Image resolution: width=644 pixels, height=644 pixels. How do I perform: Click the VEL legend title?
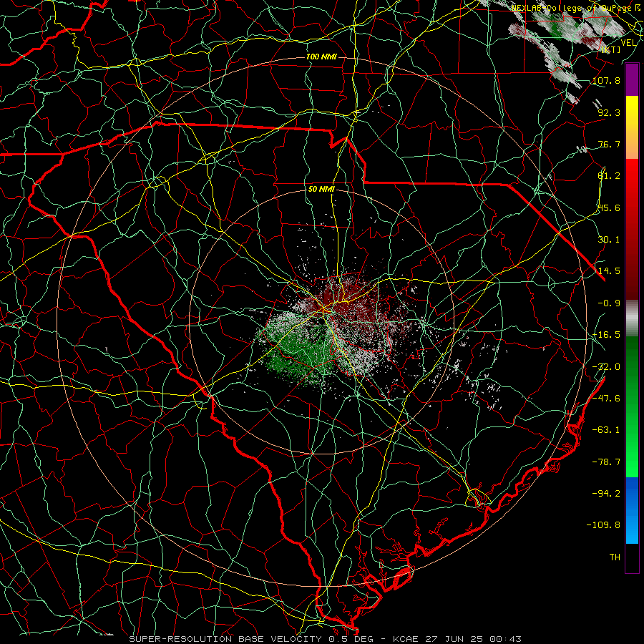coord(628,43)
